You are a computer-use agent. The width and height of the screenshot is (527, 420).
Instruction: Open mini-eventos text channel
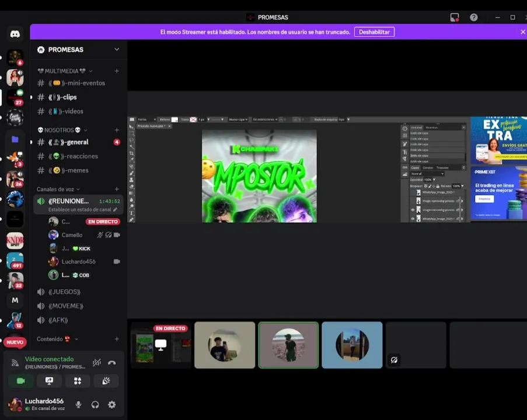[x=78, y=83]
